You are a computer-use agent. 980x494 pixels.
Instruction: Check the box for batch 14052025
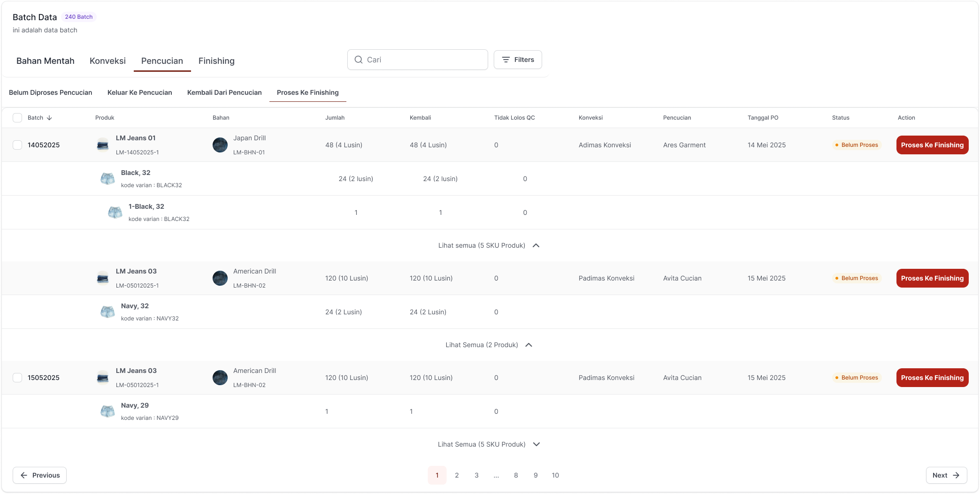[17, 145]
